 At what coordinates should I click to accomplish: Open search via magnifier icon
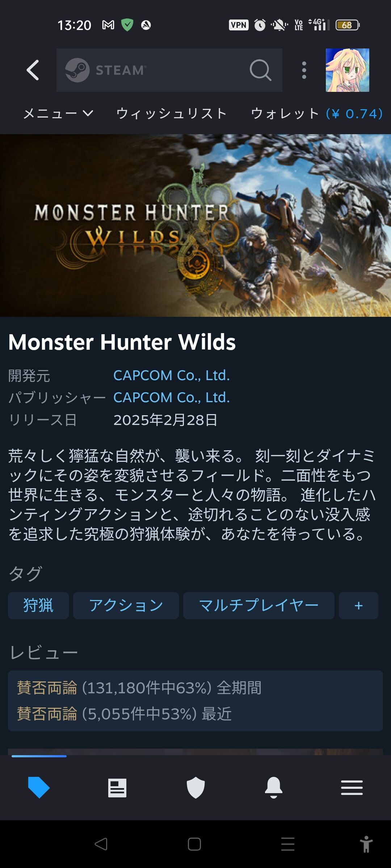pos(260,70)
